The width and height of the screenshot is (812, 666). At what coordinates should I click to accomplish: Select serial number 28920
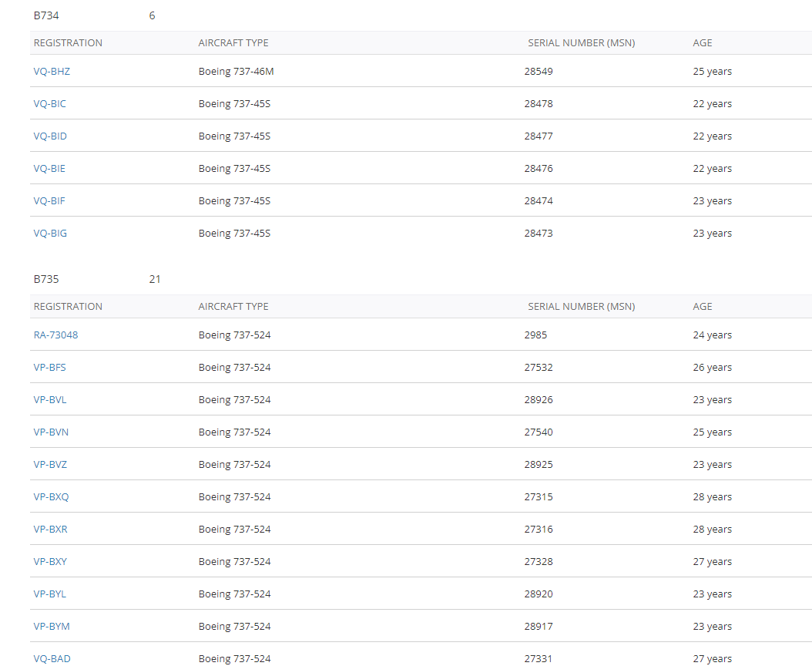(539, 594)
